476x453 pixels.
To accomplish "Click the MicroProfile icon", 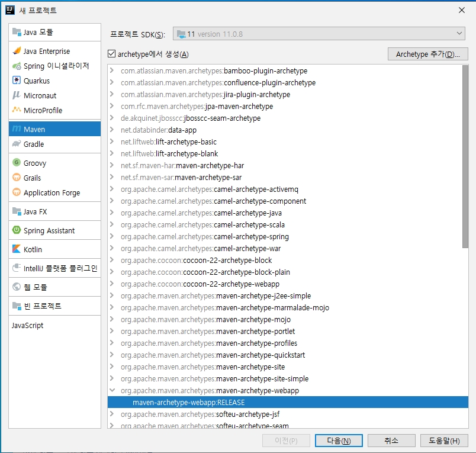I will tap(17, 110).
